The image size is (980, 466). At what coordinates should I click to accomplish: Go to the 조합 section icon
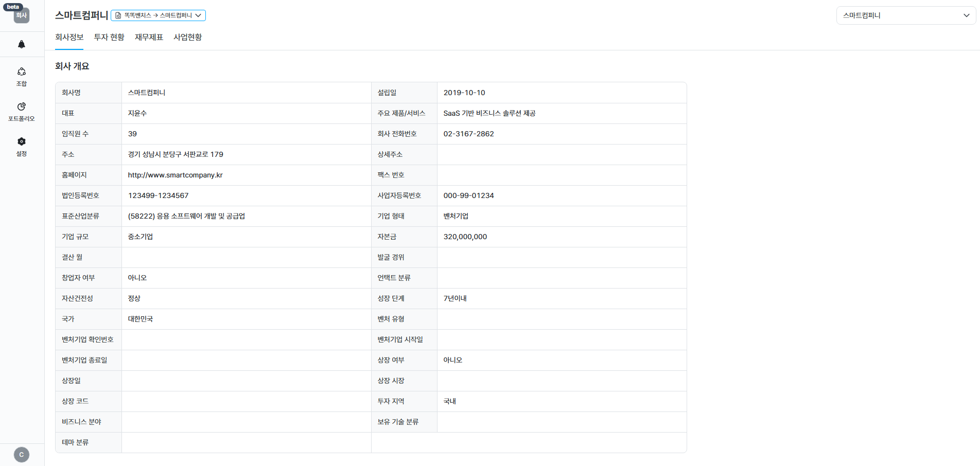click(x=22, y=72)
